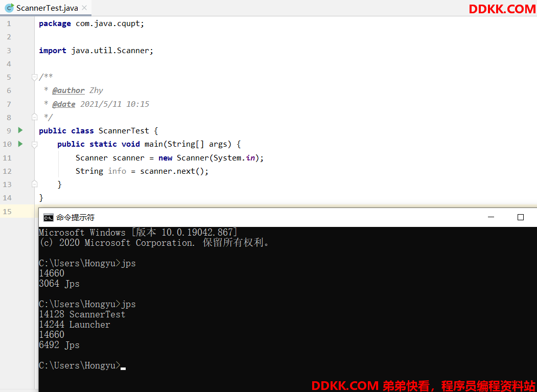537x392 pixels.
Task: Collapse the main method fold marker at line 10
Action: [34, 144]
